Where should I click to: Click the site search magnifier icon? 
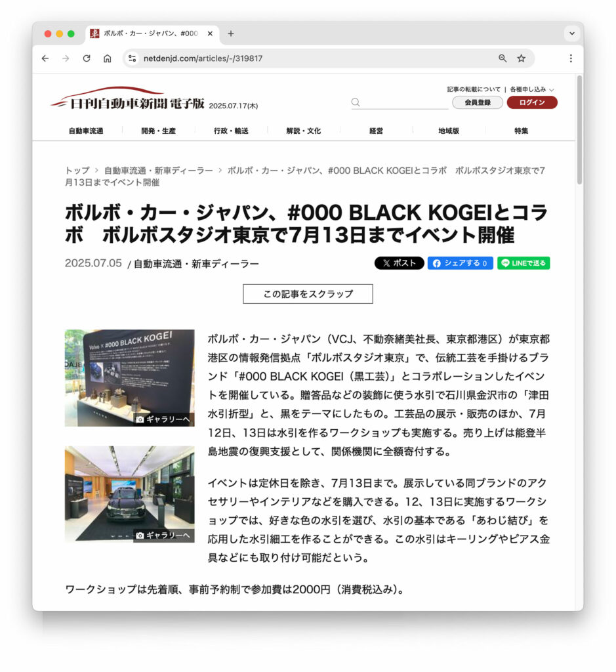pos(356,102)
